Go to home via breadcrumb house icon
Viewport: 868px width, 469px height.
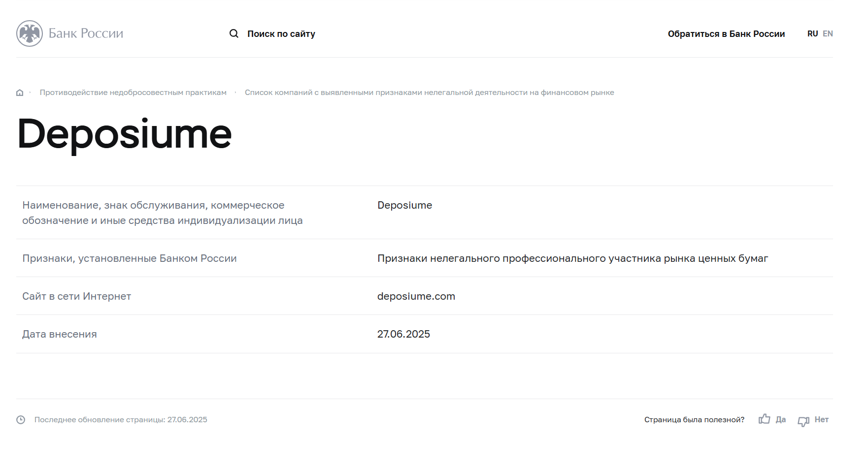(x=20, y=93)
